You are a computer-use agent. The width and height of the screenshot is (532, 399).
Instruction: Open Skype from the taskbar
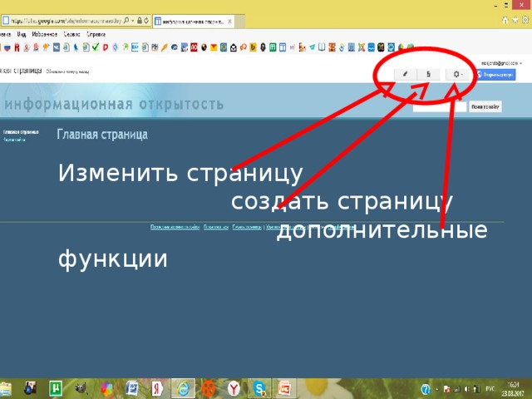click(x=259, y=388)
